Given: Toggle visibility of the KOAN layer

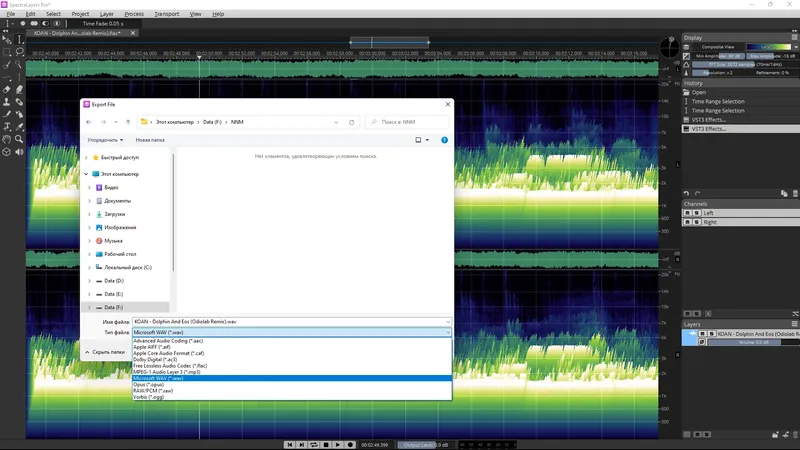Looking at the screenshot, I should click(x=701, y=333).
